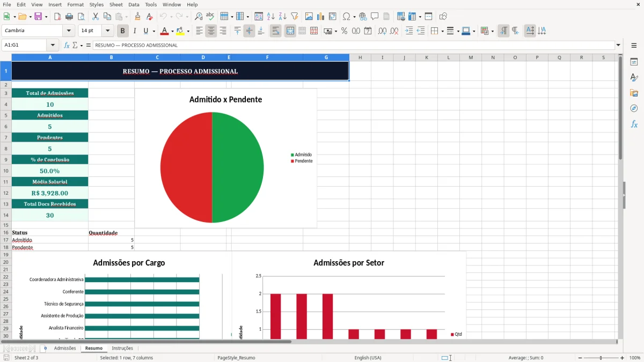The image size is (644, 362).
Task: Apply yellow Background Color swatch
Action: tap(180, 31)
